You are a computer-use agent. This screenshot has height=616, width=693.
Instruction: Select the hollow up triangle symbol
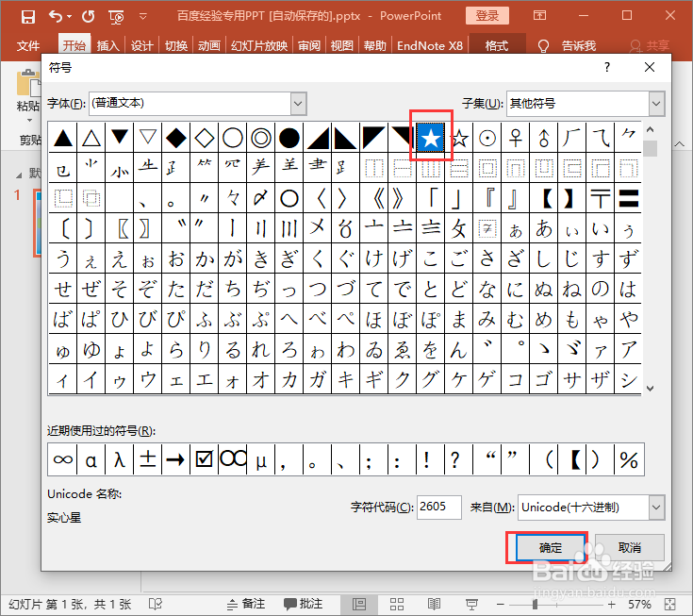tap(91, 138)
